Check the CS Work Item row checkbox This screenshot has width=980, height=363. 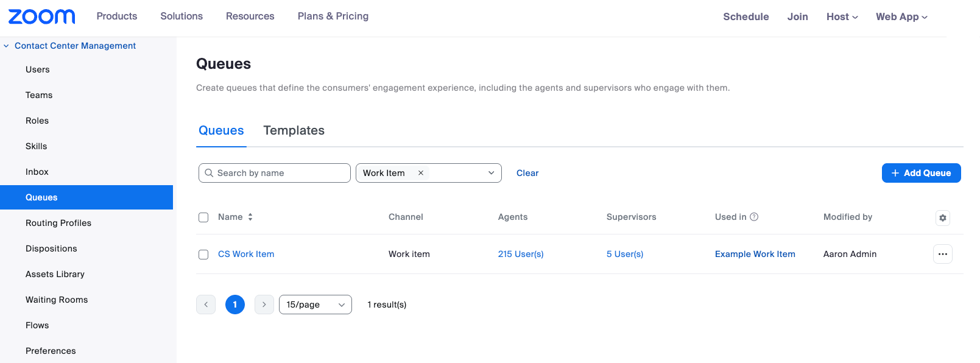203,255
